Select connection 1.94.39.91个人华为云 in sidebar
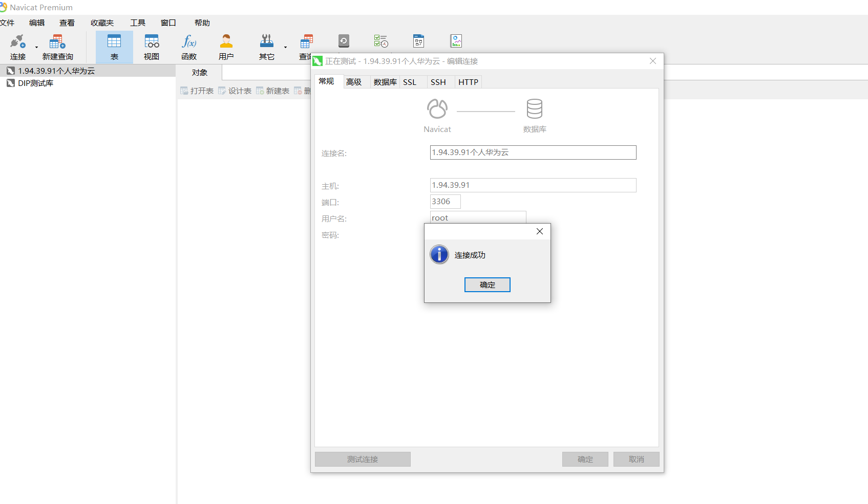 tap(88, 71)
